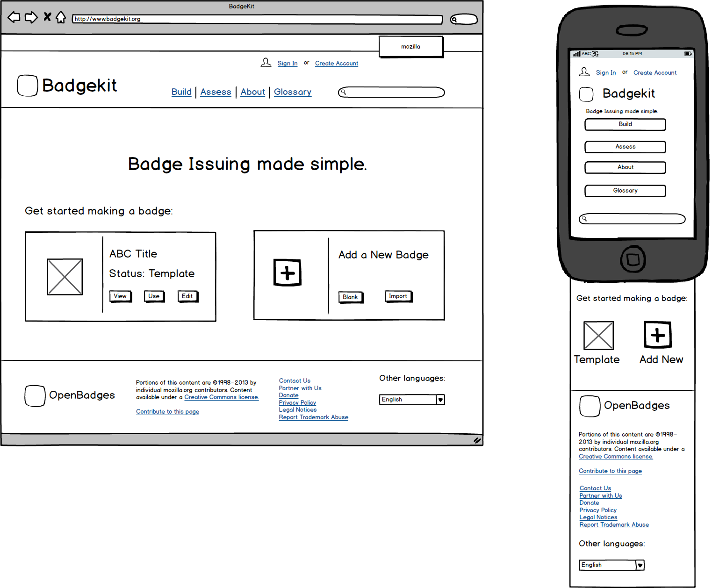This screenshot has width=712, height=588.
Task: Click the desktop OpenBadges logo icon
Action: point(35,396)
